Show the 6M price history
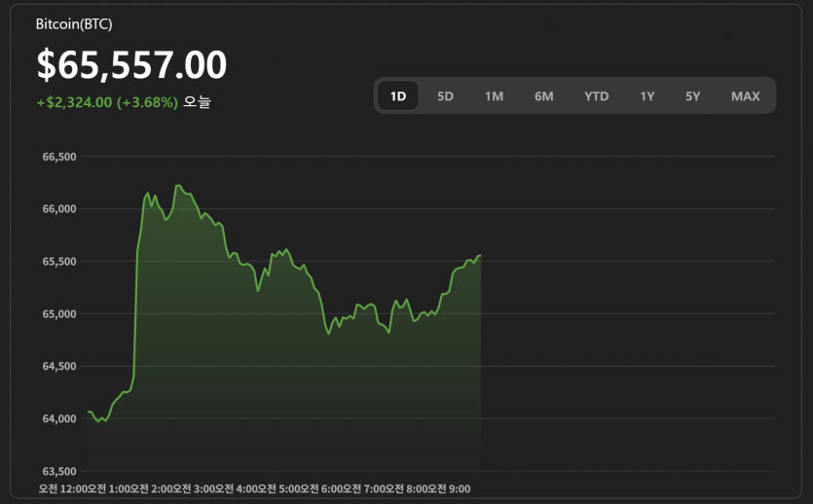 click(x=543, y=96)
